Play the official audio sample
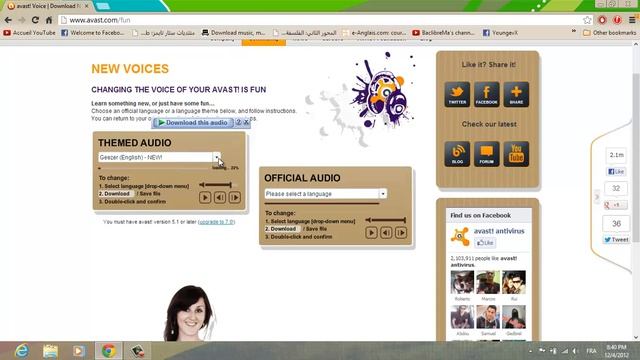 [x=371, y=233]
